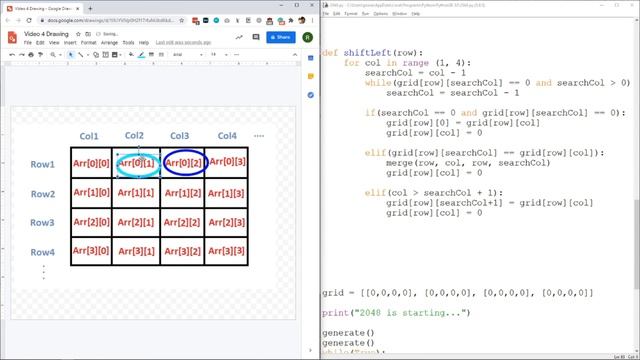This screenshot has width=640, height=360.
Task: Click the Last edit was seconds ago link
Action: click(183, 42)
